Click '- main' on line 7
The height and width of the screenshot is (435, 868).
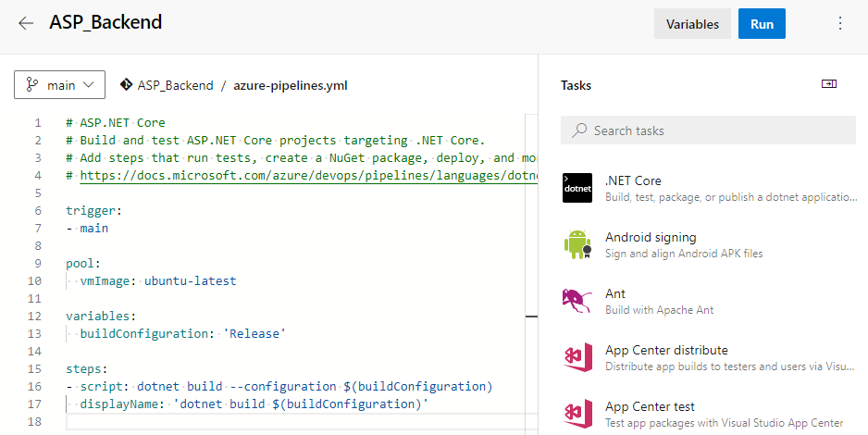pos(87,228)
